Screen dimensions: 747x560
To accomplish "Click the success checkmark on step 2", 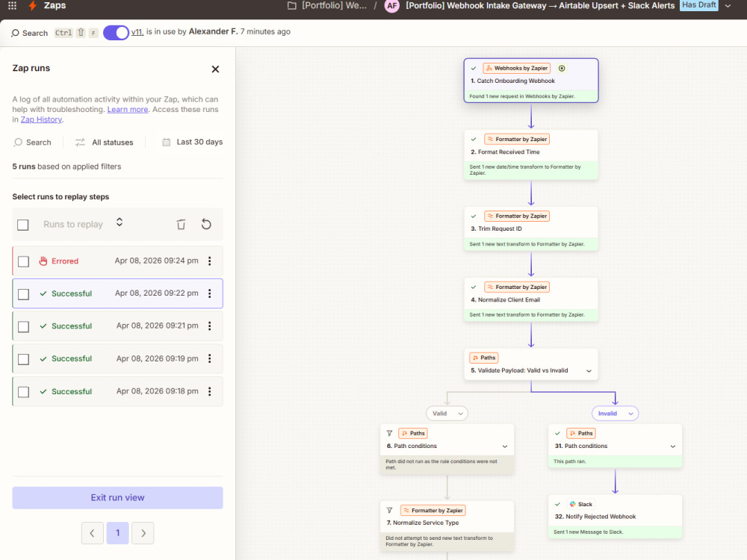I will pos(474,139).
